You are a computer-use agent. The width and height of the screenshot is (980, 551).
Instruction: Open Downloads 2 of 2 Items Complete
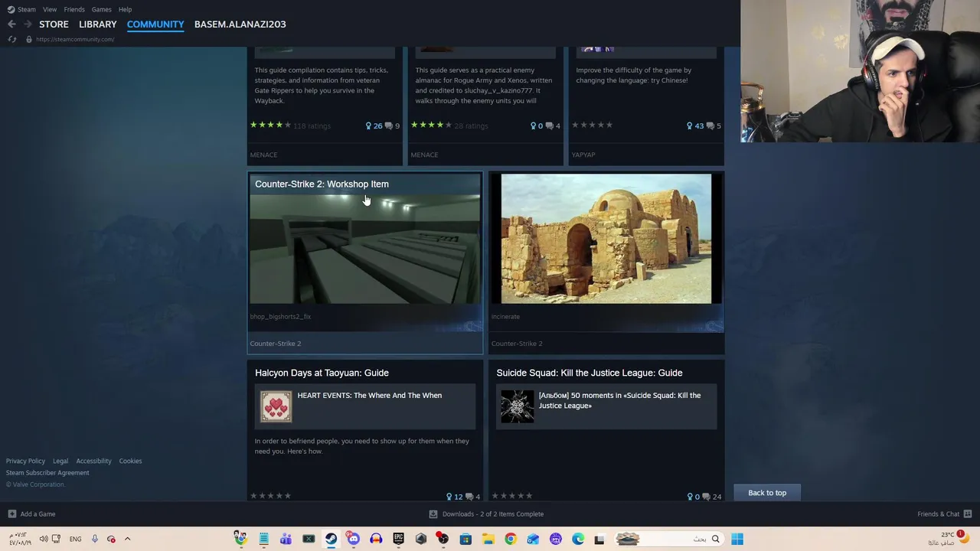[486, 514]
